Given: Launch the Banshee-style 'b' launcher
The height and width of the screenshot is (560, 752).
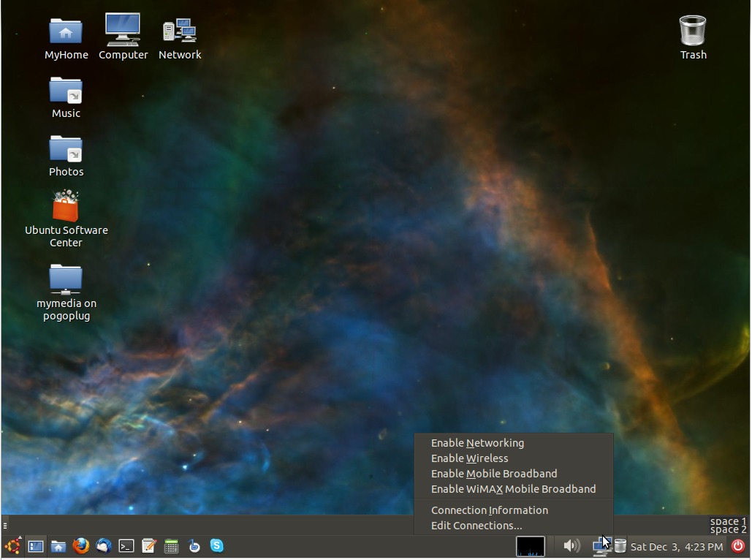Looking at the screenshot, I should (x=194, y=545).
